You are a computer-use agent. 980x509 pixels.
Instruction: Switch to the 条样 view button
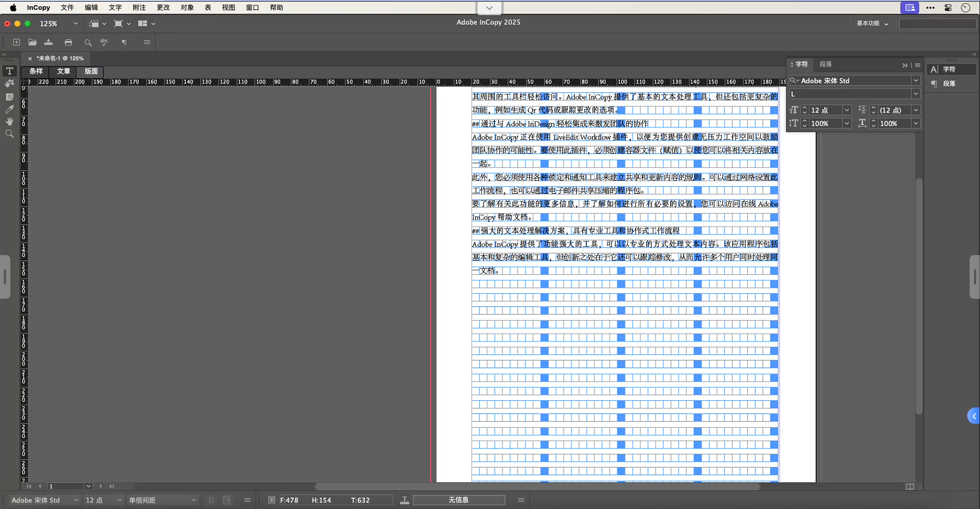pyautogui.click(x=36, y=72)
